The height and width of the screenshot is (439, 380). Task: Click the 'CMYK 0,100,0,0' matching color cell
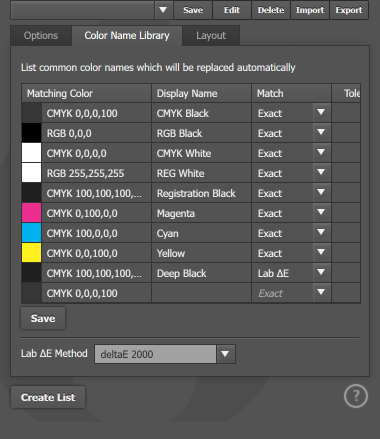click(x=96, y=213)
